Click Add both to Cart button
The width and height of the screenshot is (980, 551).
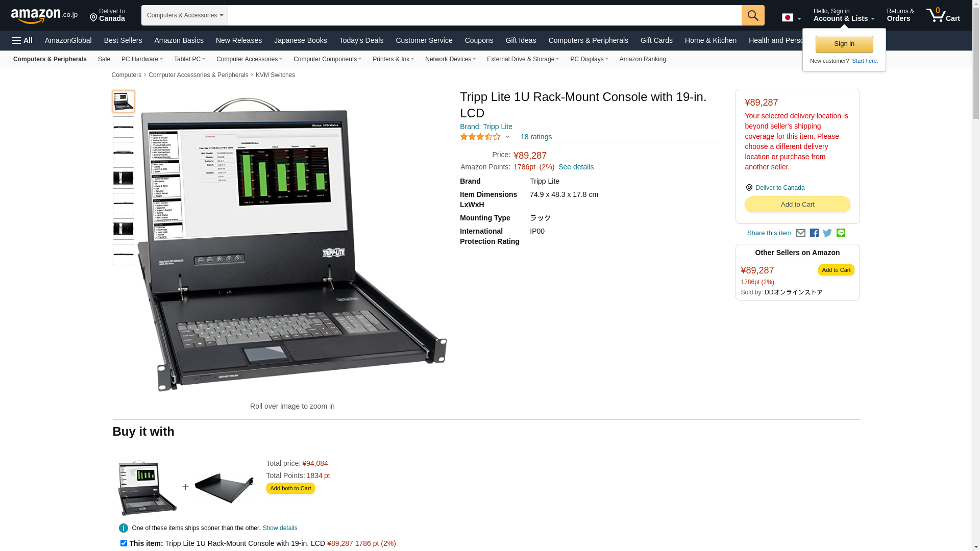pos(290,488)
